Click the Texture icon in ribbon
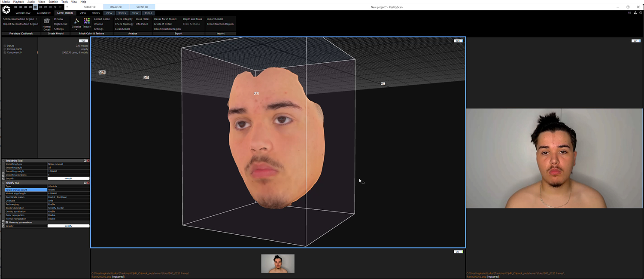Screen dimensions: 644x279 87,21
